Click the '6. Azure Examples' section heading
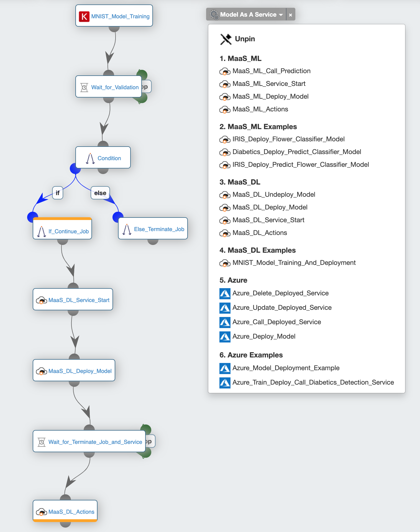Viewport: 420px width, 532px height. coord(251,355)
